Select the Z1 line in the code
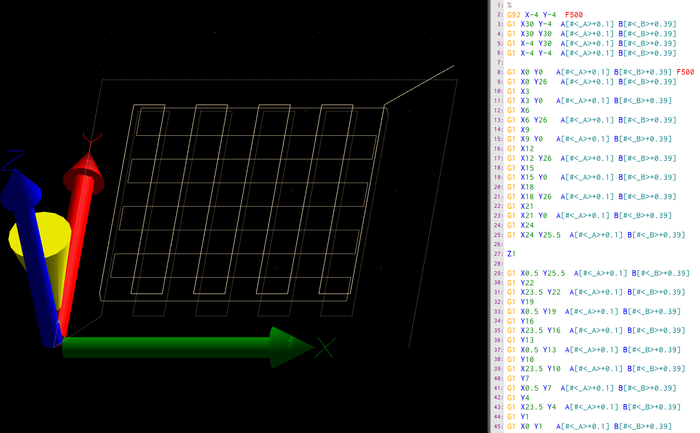Image resolution: width=700 pixels, height=433 pixels. (x=511, y=254)
